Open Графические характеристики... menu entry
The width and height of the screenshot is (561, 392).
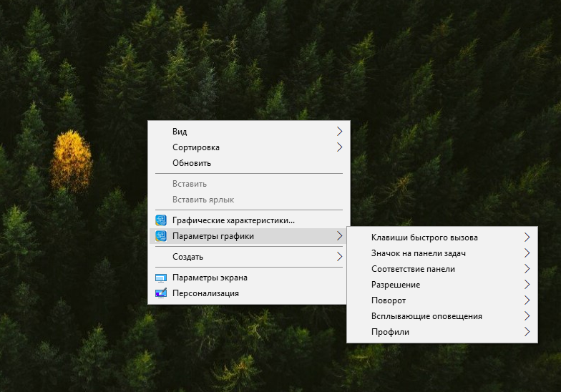click(233, 220)
